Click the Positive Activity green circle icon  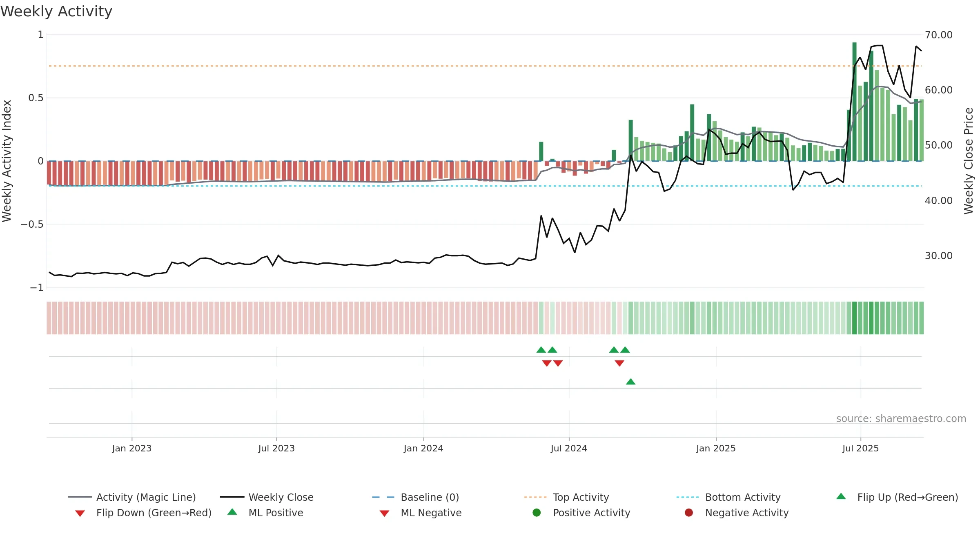point(537,513)
